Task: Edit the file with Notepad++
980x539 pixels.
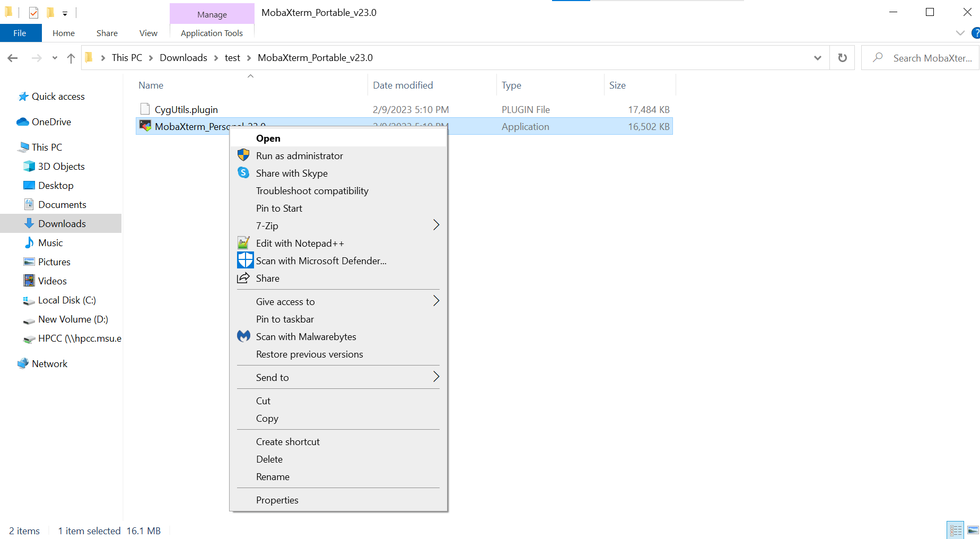Action: (x=300, y=243)
